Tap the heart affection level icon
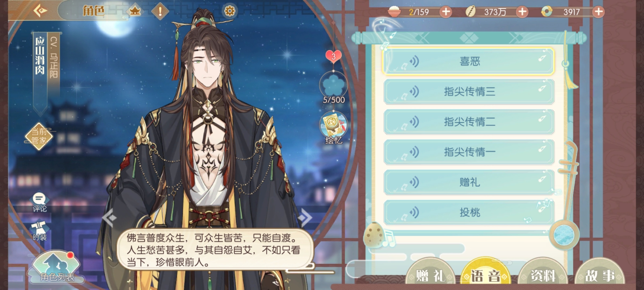The height and width of the screenshot is (290, 644). [x=334, y=56]
